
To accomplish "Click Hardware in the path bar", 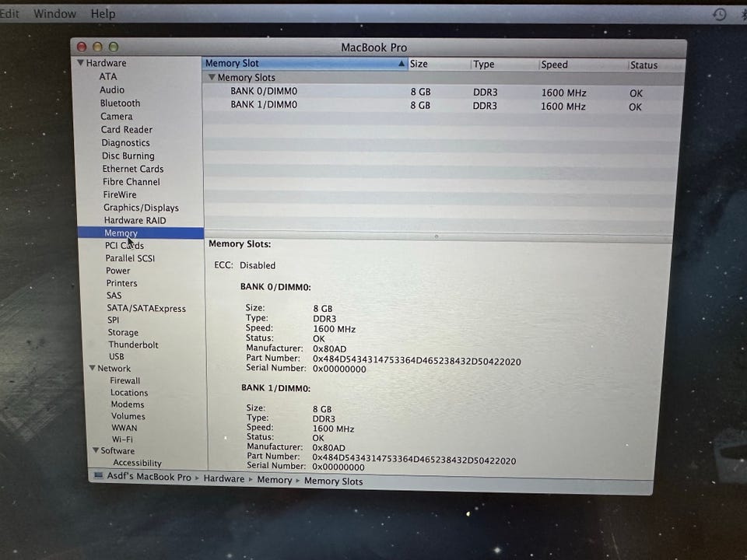I will [x=224, y=478].
